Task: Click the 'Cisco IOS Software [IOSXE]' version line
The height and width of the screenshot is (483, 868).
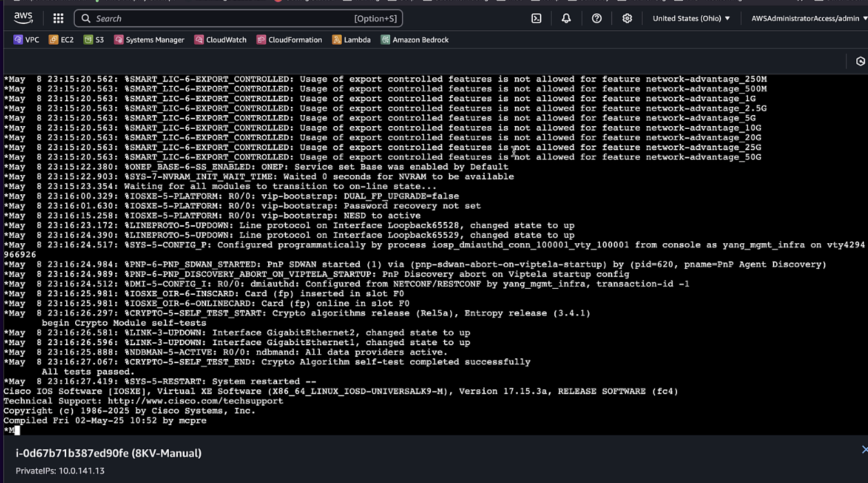Action: [x=341, y=391]
